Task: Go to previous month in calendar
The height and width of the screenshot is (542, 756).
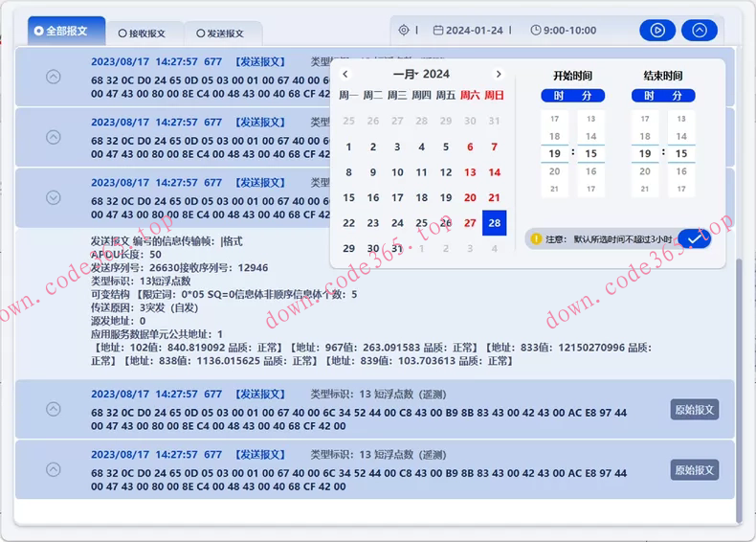Action: click(345, 74)
